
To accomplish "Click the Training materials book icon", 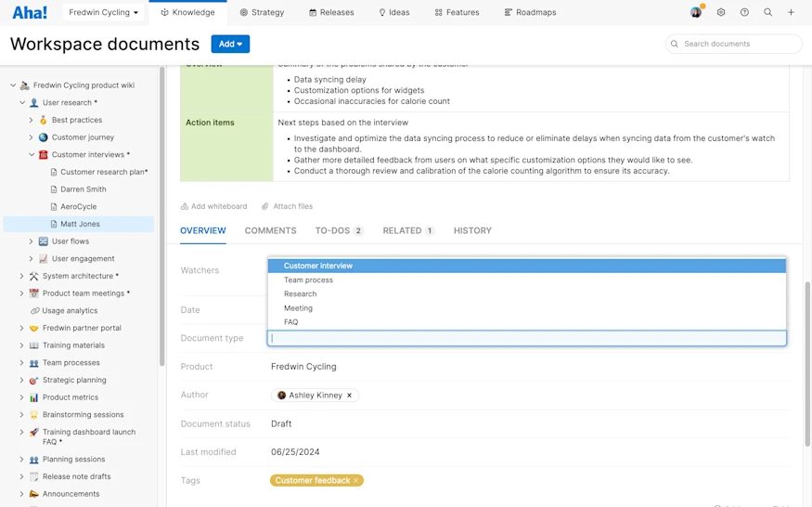I will point(33,345).
